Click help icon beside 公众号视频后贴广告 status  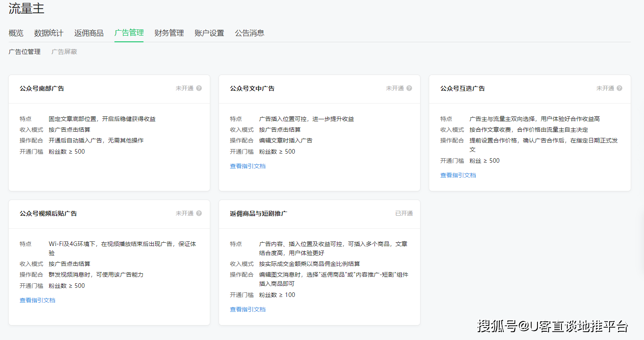click(x=199, y=213)
